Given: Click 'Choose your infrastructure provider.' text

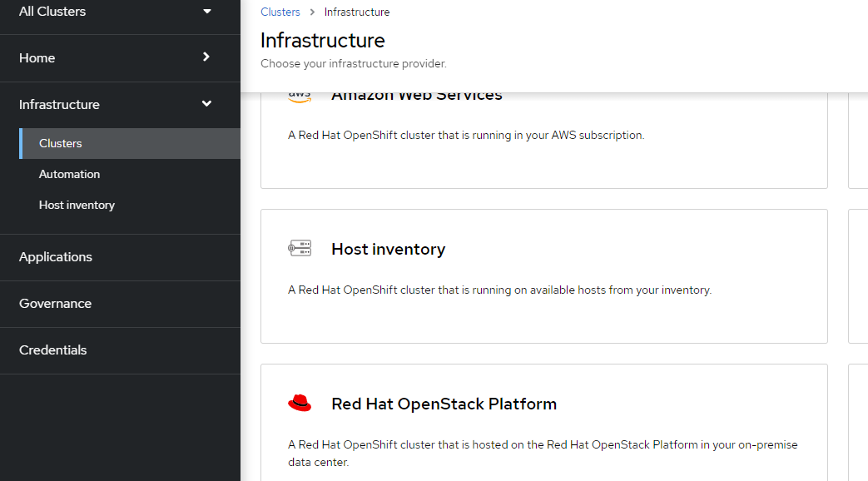Looking at the screenshot, I should coord(354,63).
